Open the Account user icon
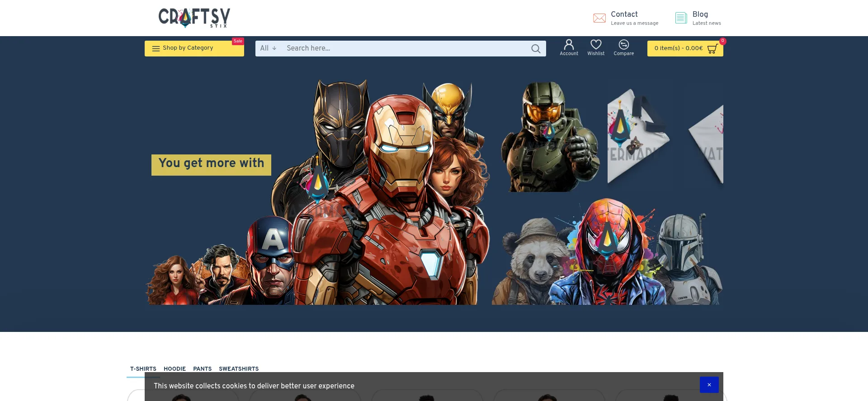868x401 pixels. click(569, 44)
